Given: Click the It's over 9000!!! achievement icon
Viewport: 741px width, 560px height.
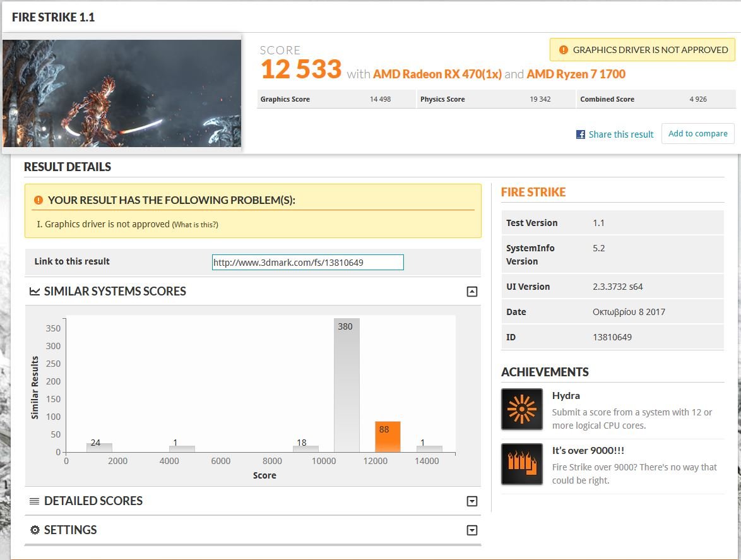Looking at the screenshot, I should point(522,464).
